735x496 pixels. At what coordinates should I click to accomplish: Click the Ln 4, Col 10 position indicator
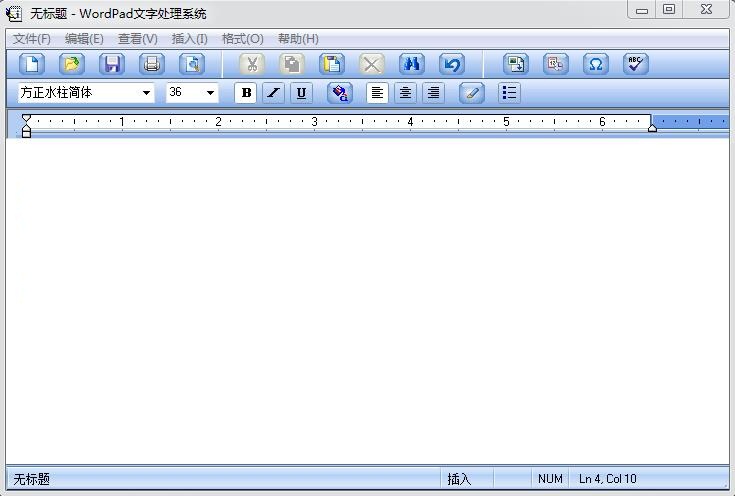[x=608, y=479]
